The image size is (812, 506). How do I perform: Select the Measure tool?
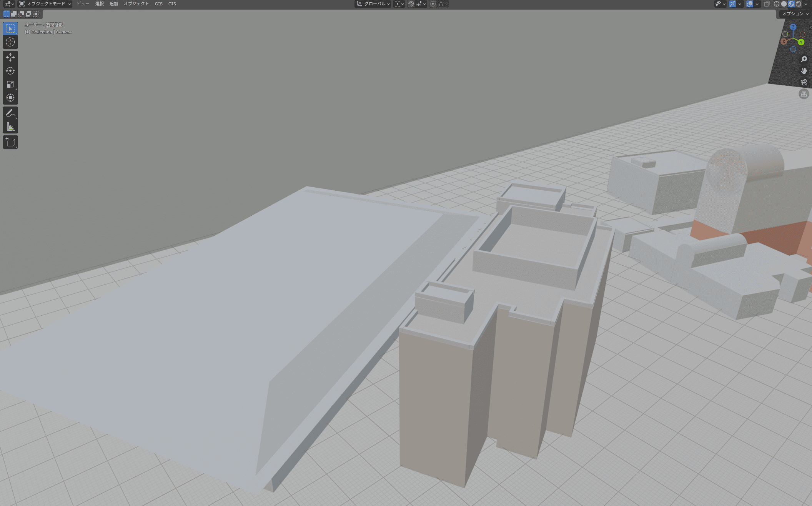point(10,127)
